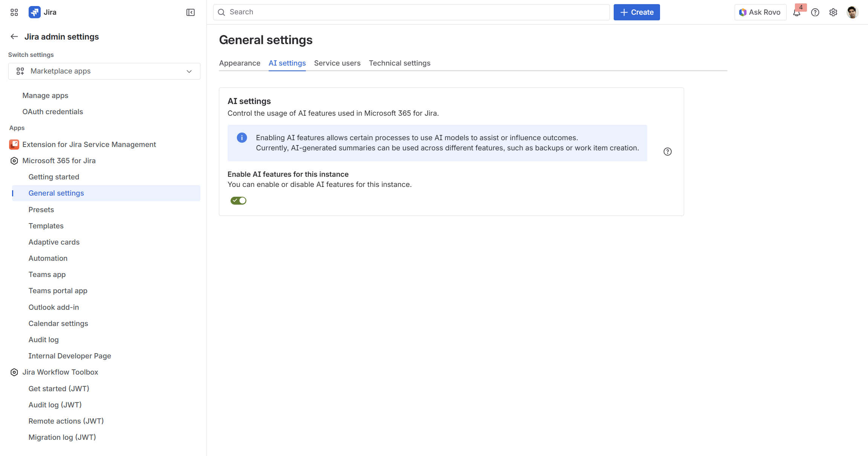Collapse the Microsoft 365 for Jira section
The image size is (868, 456).
pos(14,161)
